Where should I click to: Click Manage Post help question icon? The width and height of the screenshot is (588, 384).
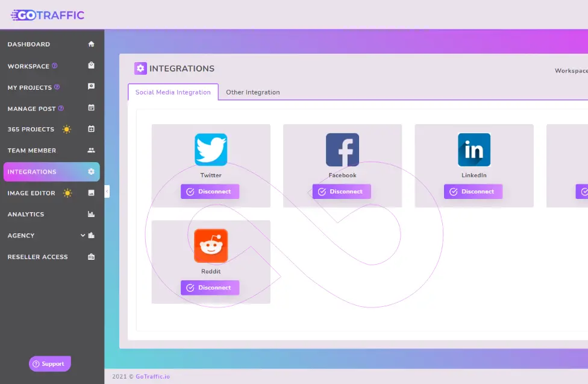pyautogui.click(x=61, y=109)
